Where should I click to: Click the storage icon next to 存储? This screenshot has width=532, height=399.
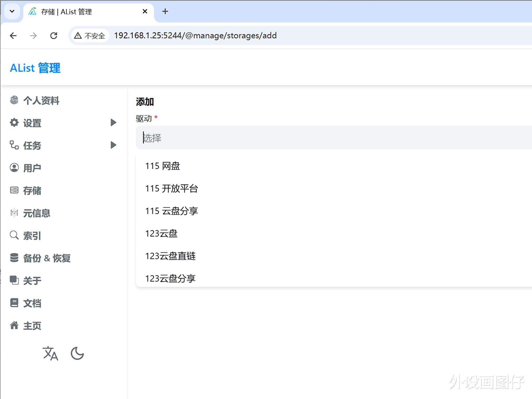(x=14, y=190)
